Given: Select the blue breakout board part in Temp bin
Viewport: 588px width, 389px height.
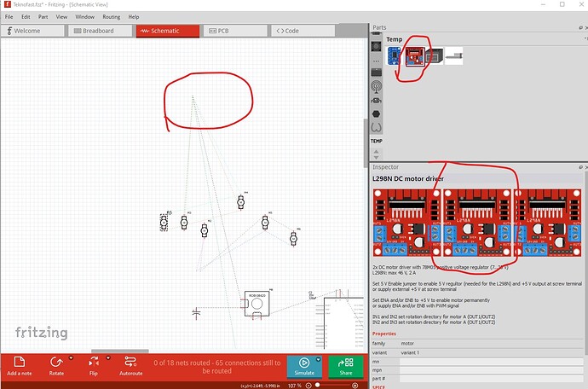Looking at the screenshot, I should point(395,56).
